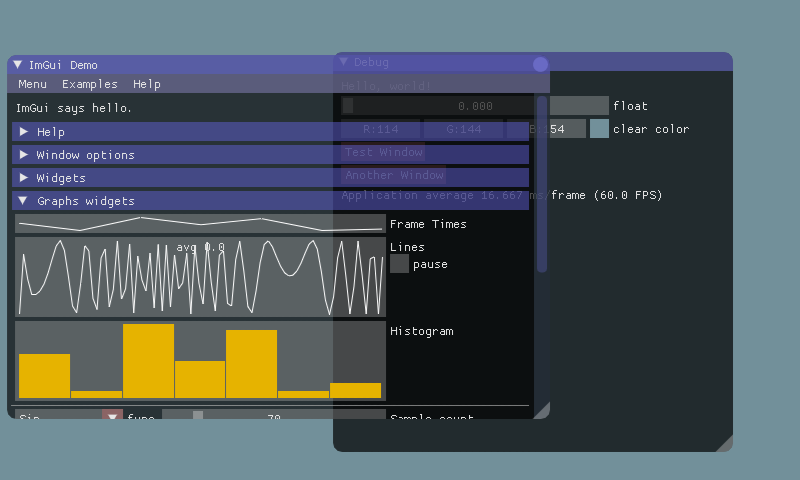Close the ImGui Demo window with round button
Viewport: 800px width, 480px height.
click(x=540, y=64)
